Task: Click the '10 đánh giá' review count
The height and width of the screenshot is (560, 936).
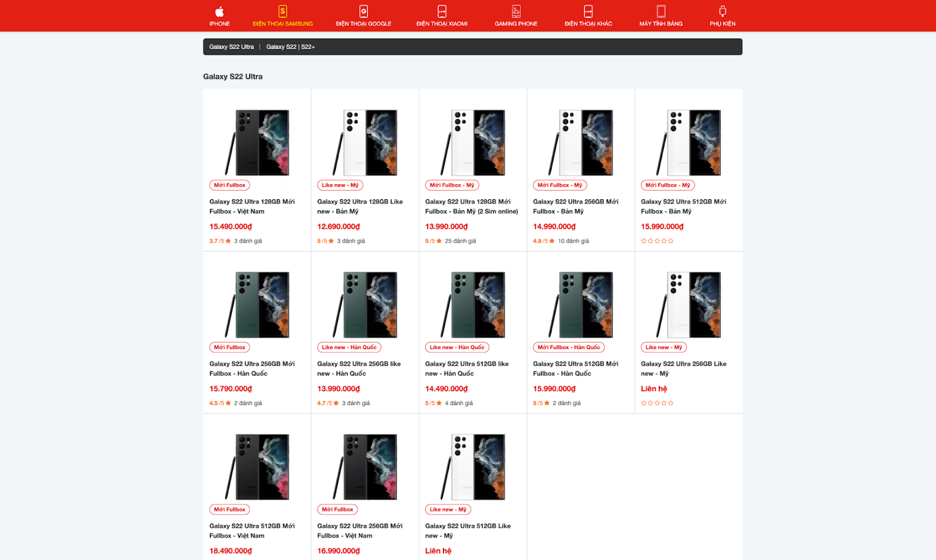Action: 573,241
